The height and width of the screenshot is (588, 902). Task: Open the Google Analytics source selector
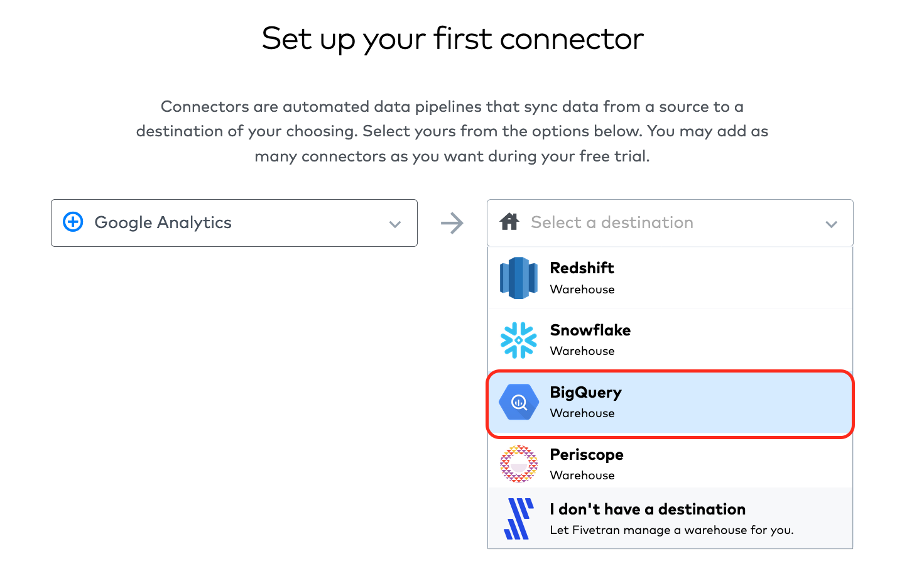point(234,223)
